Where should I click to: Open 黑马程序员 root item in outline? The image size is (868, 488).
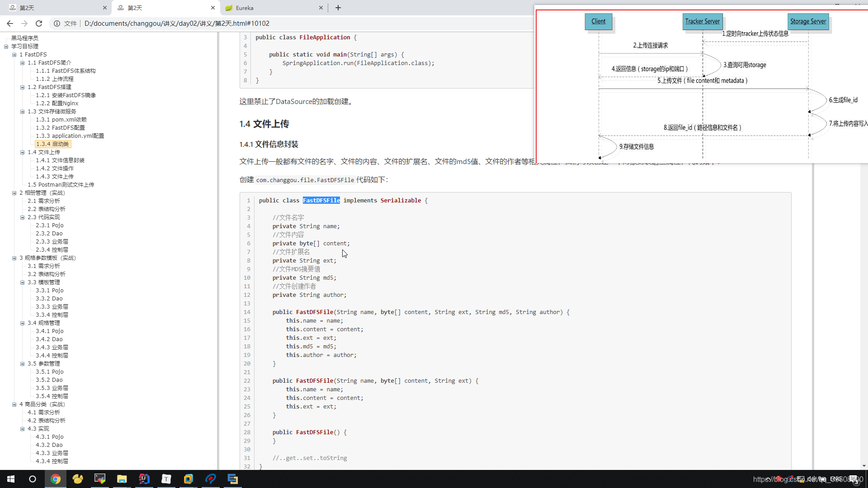click(x=24, y=38)
